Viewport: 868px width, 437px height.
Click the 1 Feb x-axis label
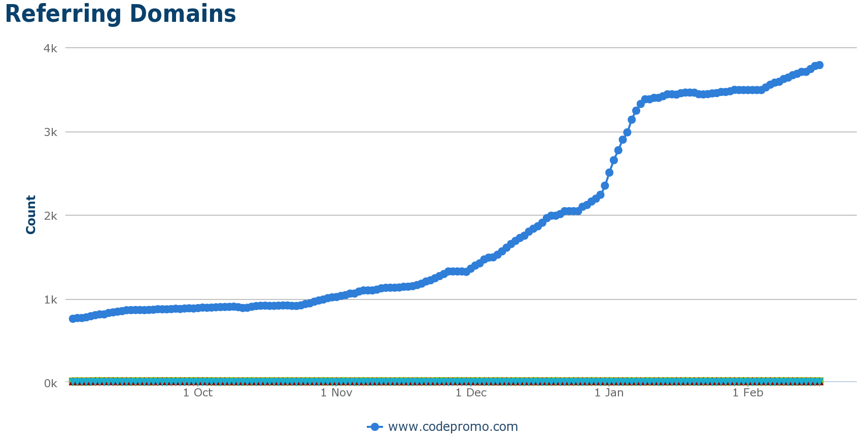click(748, 392)
